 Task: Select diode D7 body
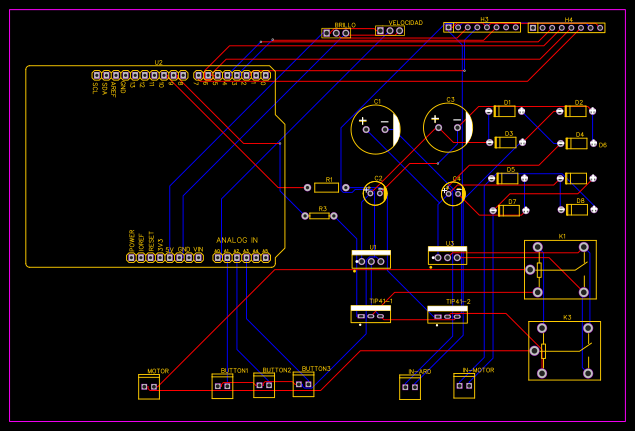point(509,211)
